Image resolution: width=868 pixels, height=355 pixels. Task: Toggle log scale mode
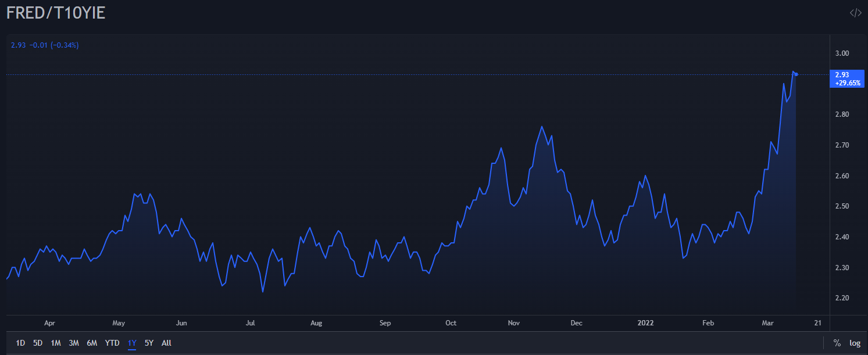coord(855,343)
